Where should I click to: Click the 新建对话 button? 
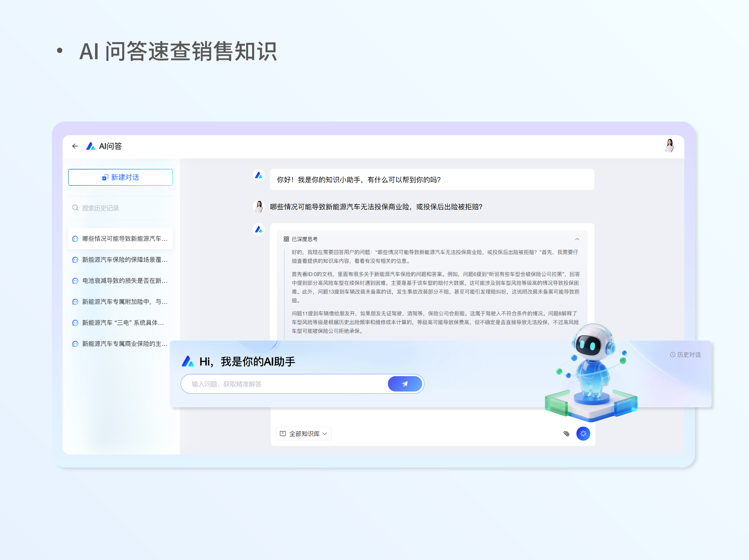click(x=121, y=177)
